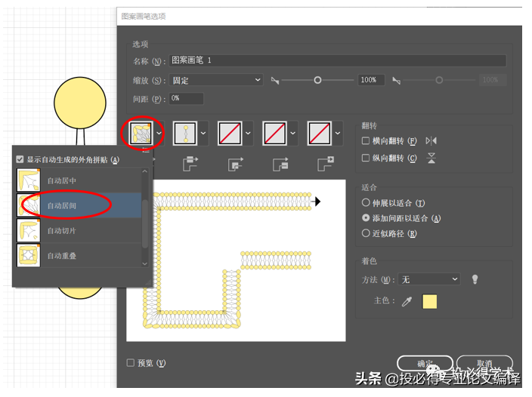Open the 方法 无 dropdown
Screen dimensions: 532x397
coord(429,279)
